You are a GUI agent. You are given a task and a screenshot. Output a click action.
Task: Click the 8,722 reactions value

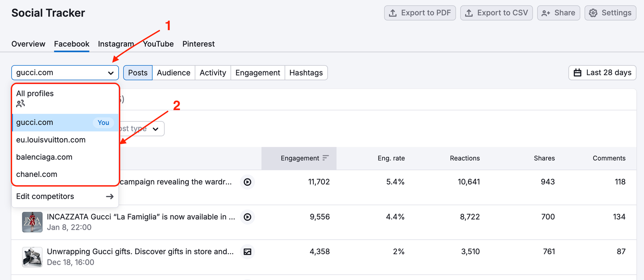(470, 217)
